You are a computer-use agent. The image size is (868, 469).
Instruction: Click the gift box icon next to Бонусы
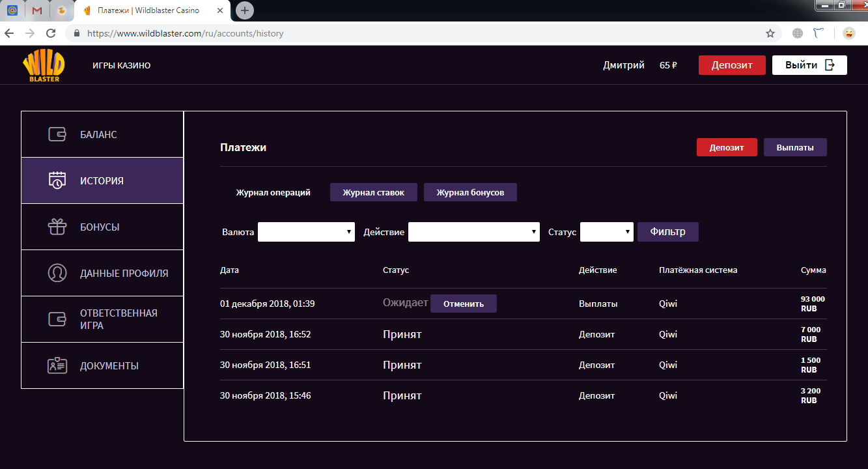57,227
